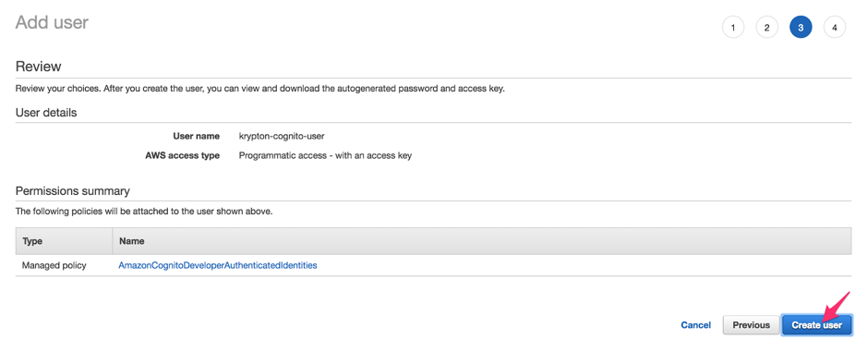This screenshot has width=868, height=364.
Task: Select the highlighted step 3 circle
Action: pos(801,27)
